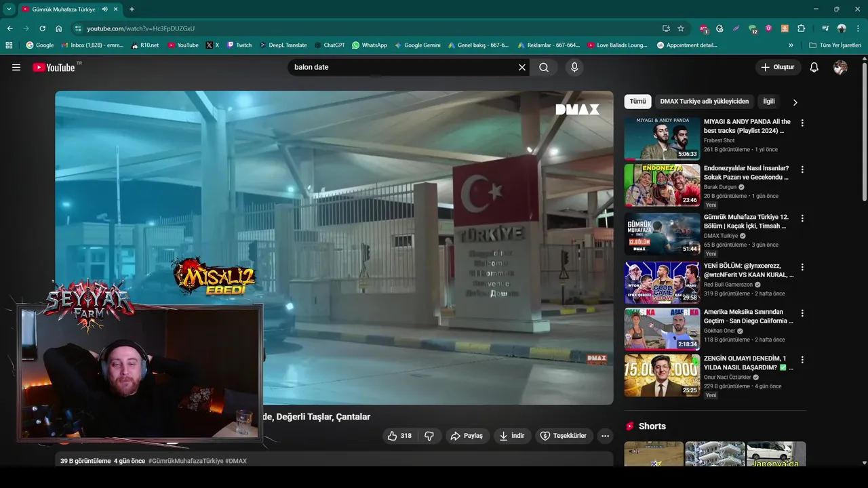Open Chrome extensions puzzle icon
Viewport: 868px width, 488px height.
801,28
